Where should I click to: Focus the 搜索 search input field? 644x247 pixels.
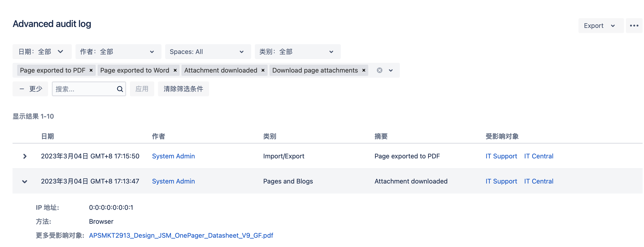[84, 89]
